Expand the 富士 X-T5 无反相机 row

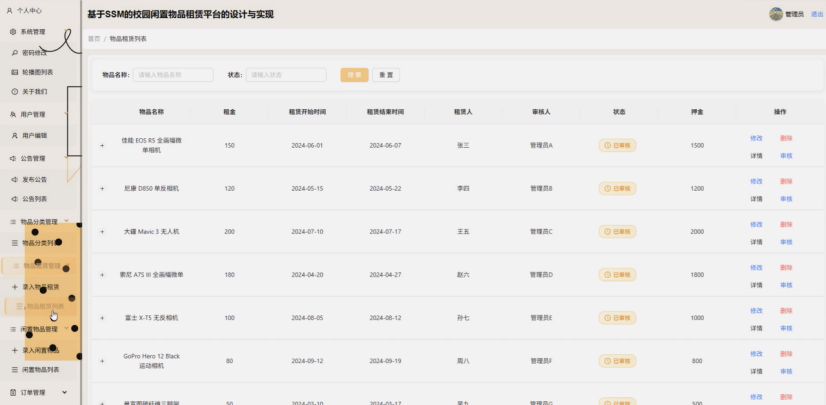click(102, 318)
